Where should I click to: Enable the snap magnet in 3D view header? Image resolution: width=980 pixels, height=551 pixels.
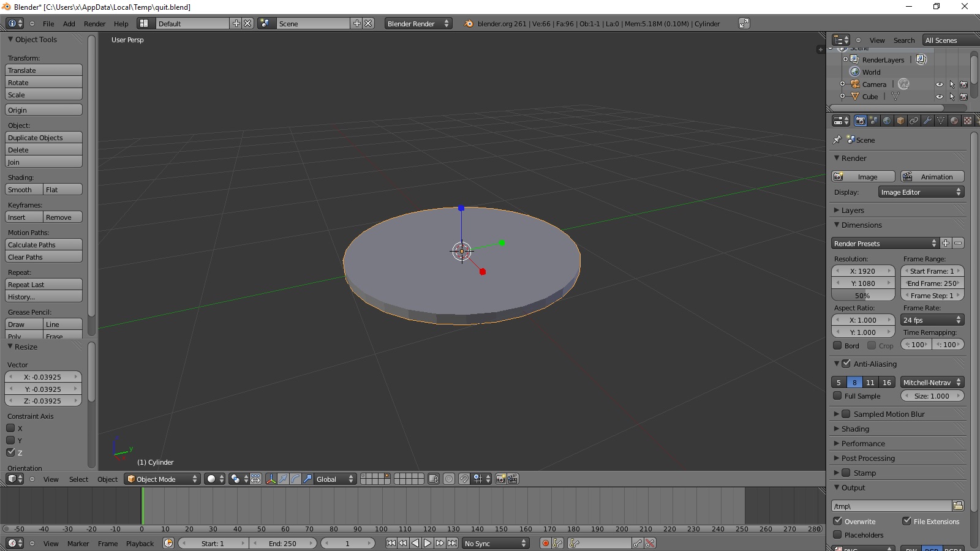(464, 479)
